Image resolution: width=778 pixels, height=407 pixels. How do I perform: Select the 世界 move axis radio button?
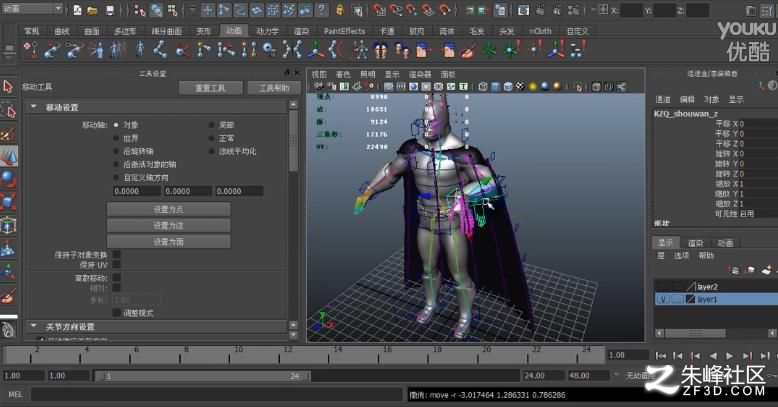[x=116, y=138]
